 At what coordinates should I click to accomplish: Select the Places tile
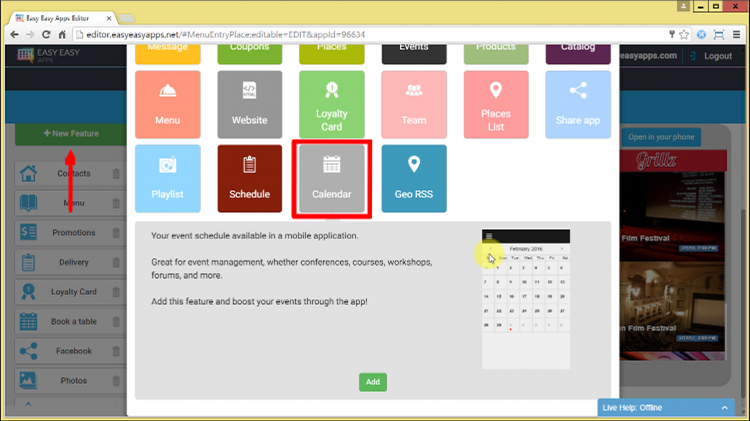click(x=331, y=54)
